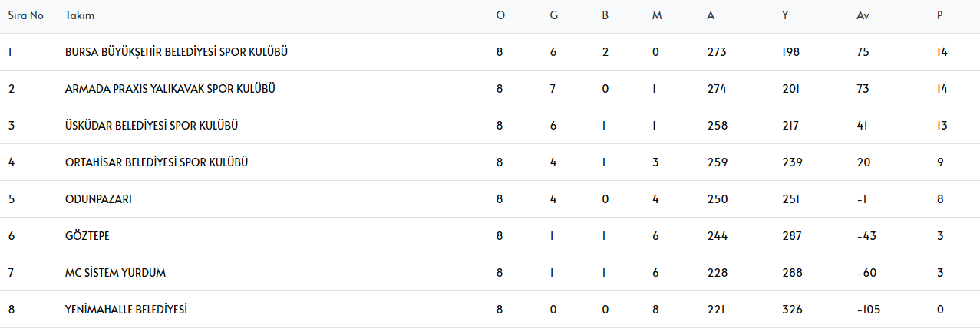Click the O (played) column header
The width and height of the screenshot is (980, 328).
tap(500, 16)
